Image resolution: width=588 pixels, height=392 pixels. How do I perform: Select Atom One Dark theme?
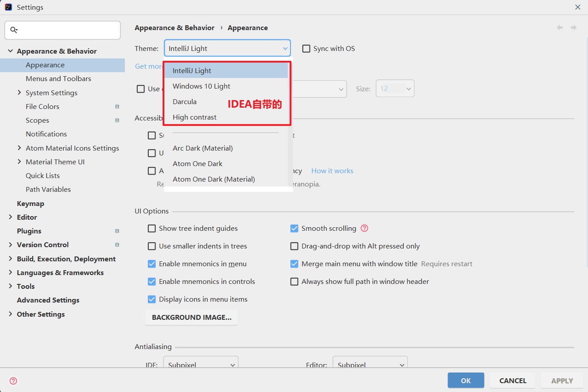(226, 164)
